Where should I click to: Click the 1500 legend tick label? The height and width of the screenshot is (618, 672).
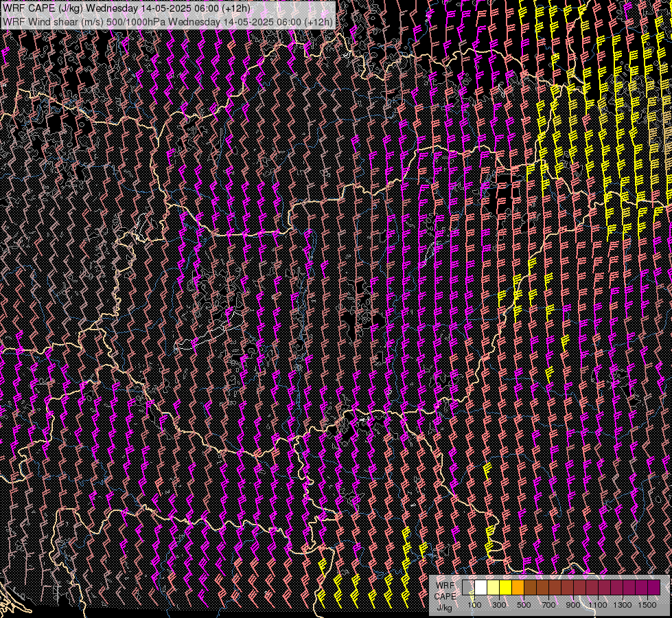(x=647, y=605)
